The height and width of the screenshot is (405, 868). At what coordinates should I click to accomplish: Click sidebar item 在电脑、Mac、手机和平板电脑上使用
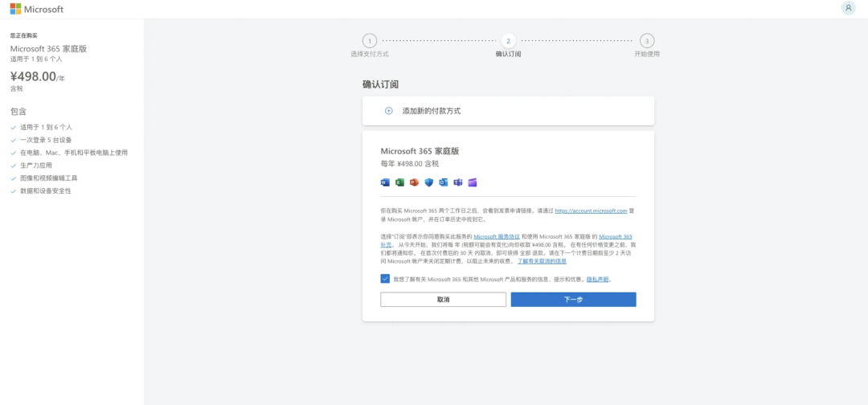point(74,153)
